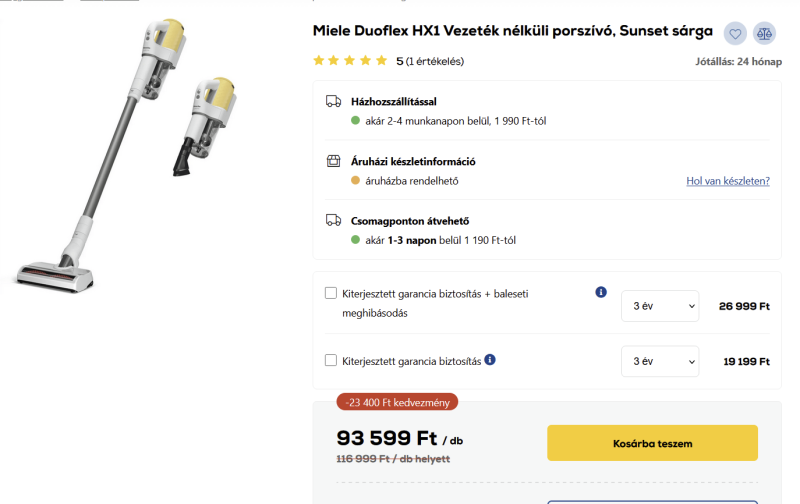
Task: Enable extended warranty with accidental damage checkbox
Action: pos(331,293)
